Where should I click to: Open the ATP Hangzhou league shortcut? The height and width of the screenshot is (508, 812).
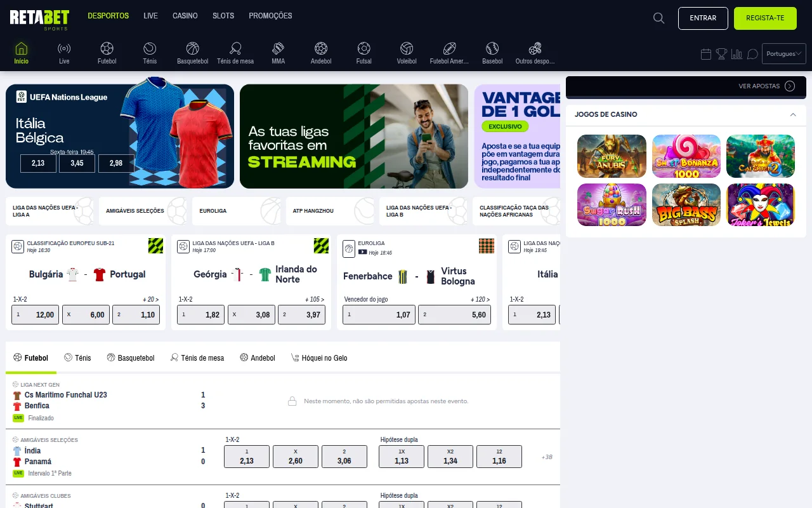pyautogui.click(x=330, y=211)
